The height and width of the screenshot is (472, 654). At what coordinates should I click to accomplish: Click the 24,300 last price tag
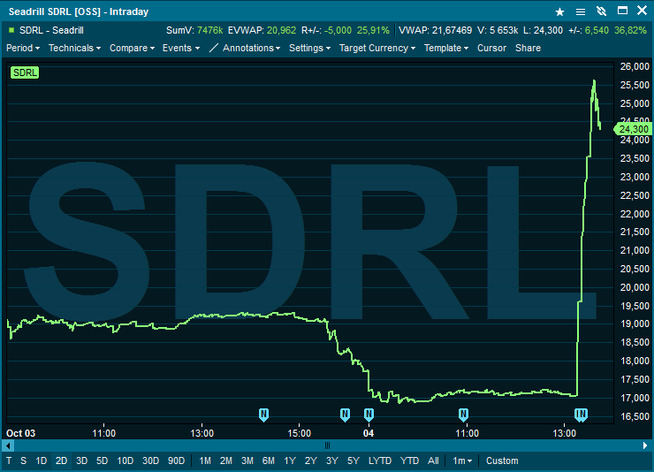tap(633, 129)
